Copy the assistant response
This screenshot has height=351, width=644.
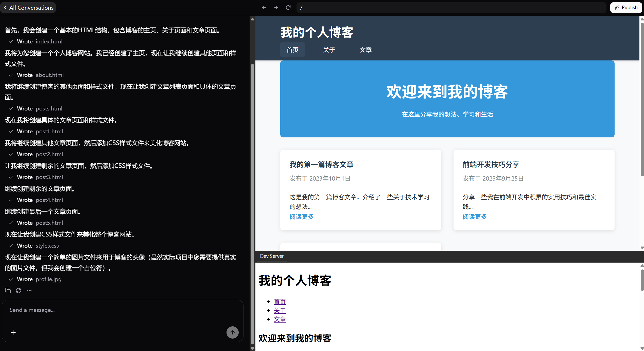pos(8,290)
